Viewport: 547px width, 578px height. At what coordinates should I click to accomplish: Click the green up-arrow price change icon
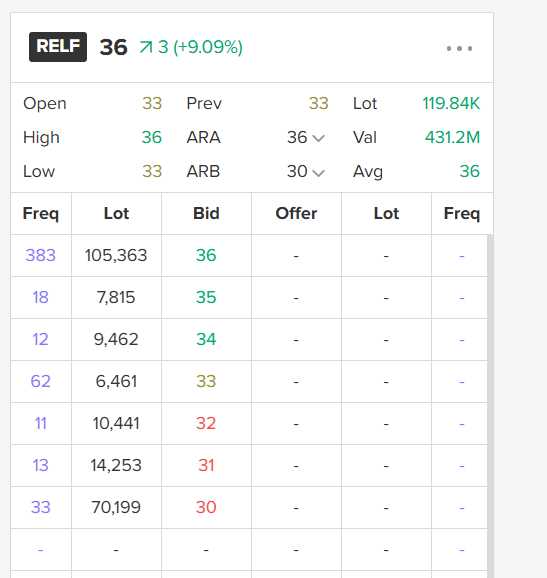(x=146, y=47)
